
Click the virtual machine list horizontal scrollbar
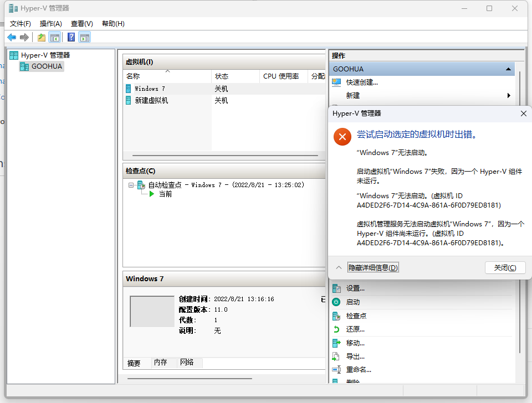[x=225, y=156]
